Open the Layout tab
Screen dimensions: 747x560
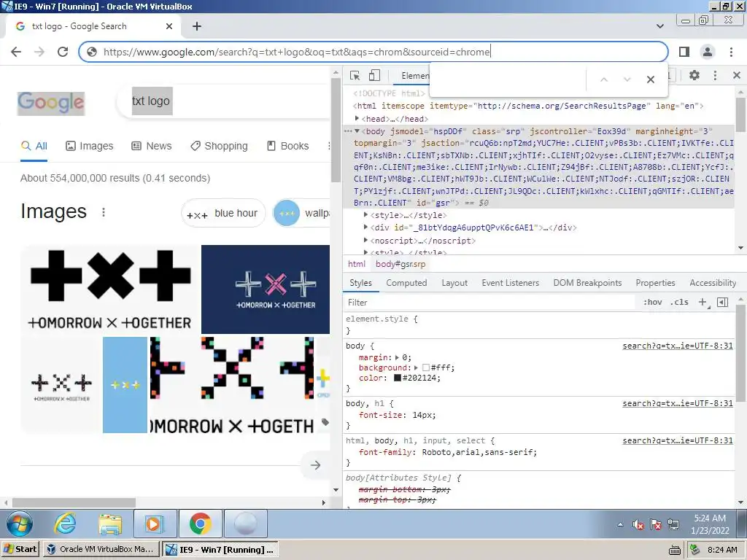point(454,283)
